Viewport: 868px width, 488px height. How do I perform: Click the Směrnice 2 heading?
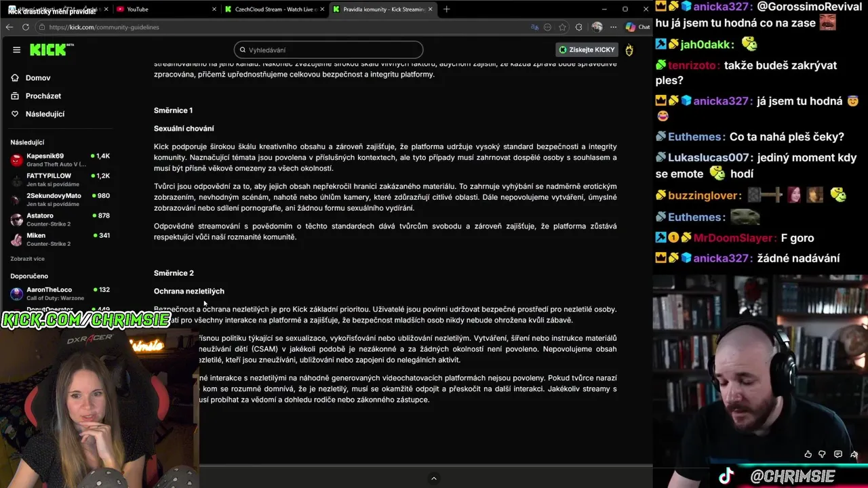tap(174, 273)
